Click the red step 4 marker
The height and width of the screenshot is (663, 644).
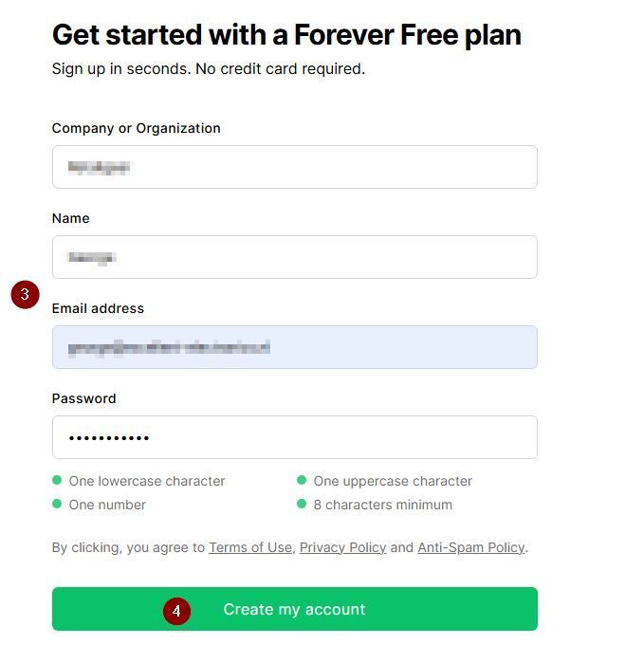pyautogui.click(x=176, y=611)
